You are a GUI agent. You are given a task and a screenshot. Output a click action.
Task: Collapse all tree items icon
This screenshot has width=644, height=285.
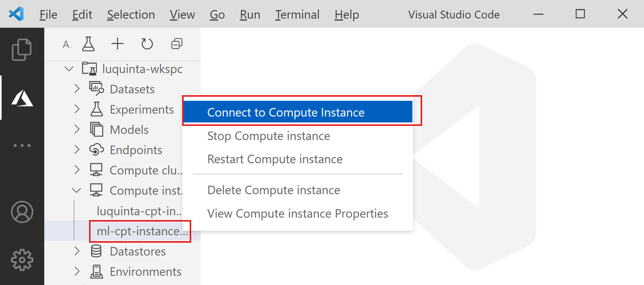pos(176,44)
